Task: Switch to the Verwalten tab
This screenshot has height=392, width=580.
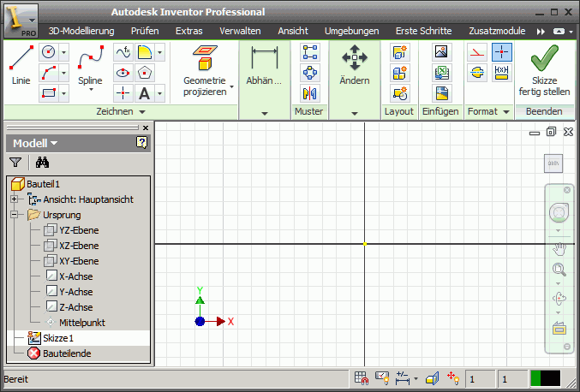Action: pos(240,31)
